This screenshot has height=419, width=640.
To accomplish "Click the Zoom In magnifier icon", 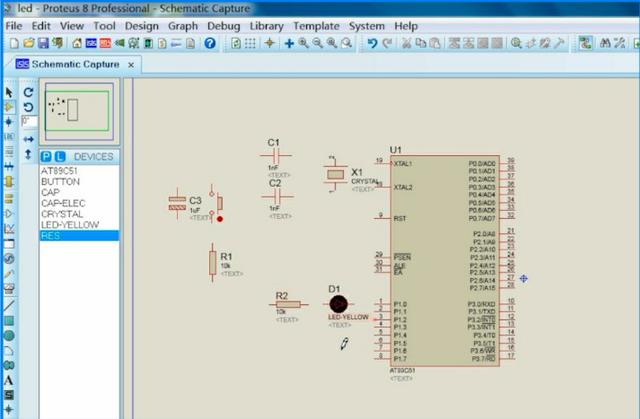I will [x=303, y=43].
